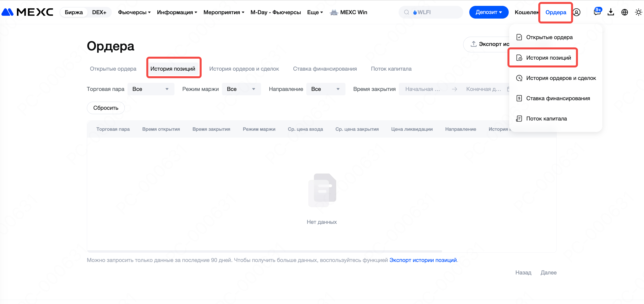Click the search magnifier icon
This screenshot has width=644, height=304.
406,12
